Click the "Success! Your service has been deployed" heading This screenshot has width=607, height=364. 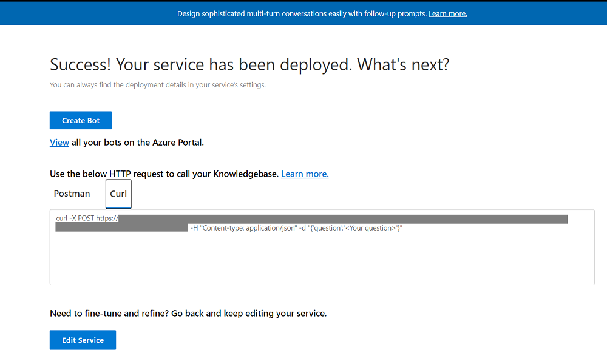pyautogui.click(x=249, y=64)
